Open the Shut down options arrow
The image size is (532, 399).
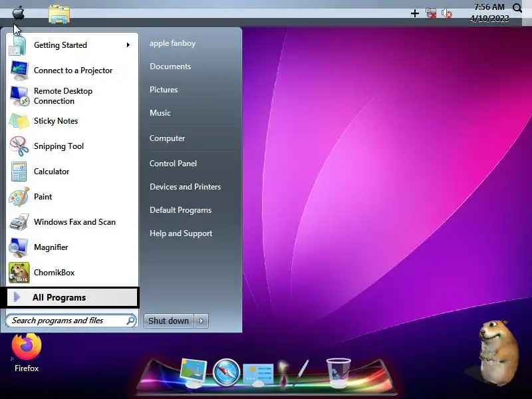(x=201, y=321)
